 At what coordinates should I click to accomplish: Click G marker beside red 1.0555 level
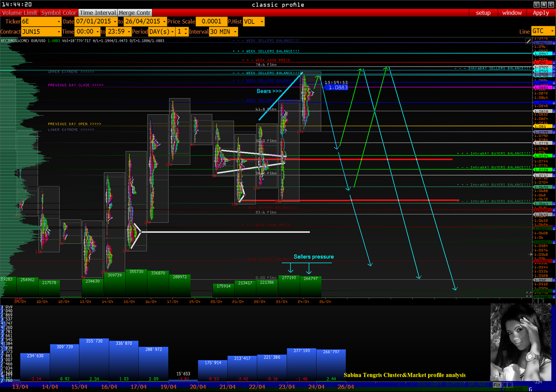pyautogui.click(x=554, y=261)
